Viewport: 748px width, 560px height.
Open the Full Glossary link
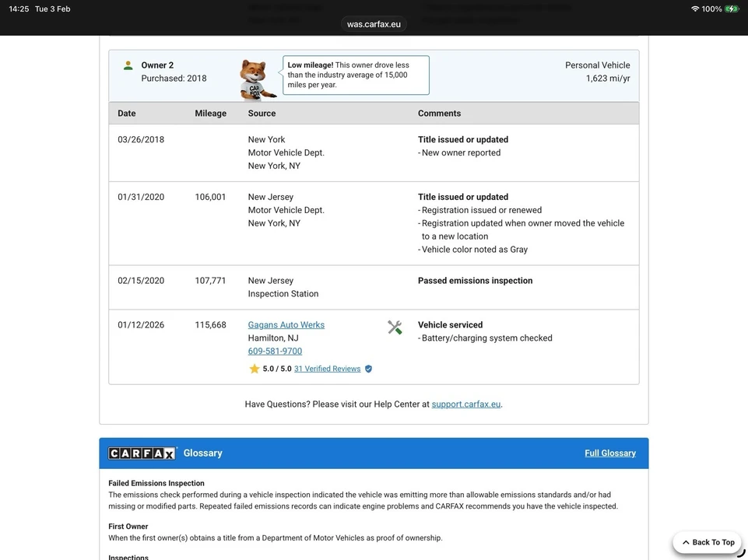pyautogui.click(x=610, y=453)
